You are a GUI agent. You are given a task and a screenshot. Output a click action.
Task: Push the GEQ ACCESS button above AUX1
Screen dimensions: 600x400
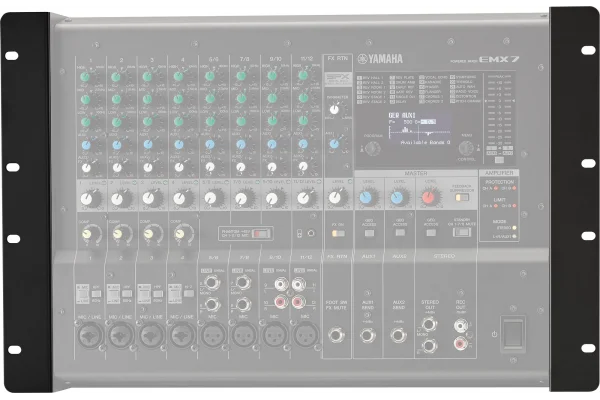click(x=369, y=233)
